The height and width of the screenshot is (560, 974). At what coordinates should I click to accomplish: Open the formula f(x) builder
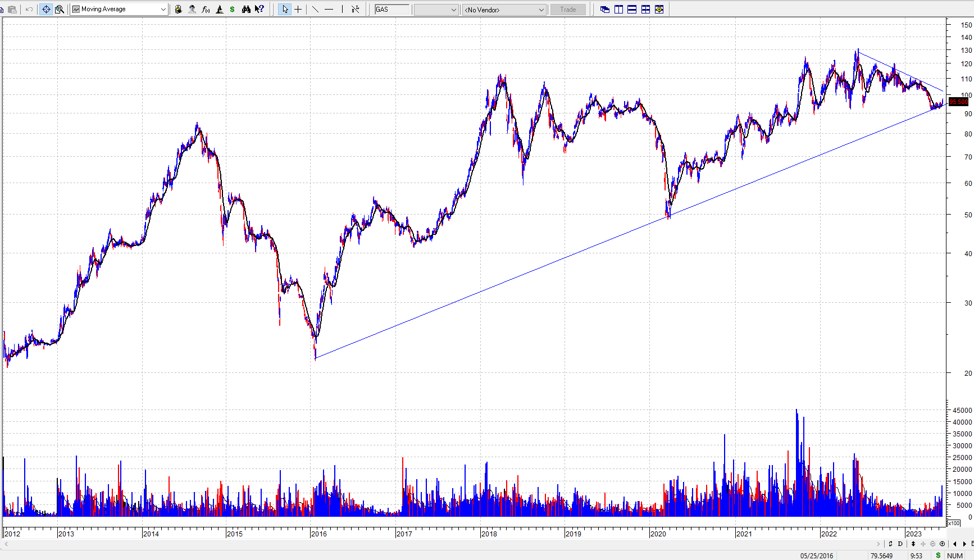click(x=206, y=9)
